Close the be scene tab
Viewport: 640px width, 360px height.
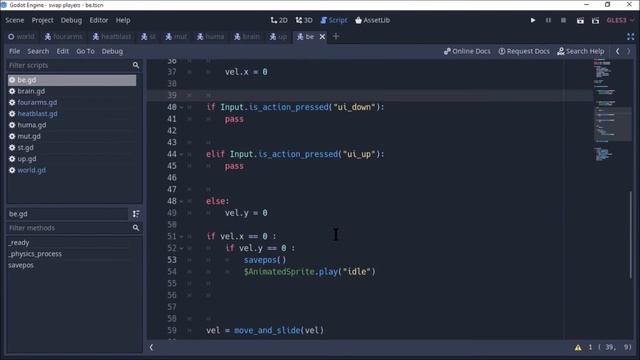point(322,37)
